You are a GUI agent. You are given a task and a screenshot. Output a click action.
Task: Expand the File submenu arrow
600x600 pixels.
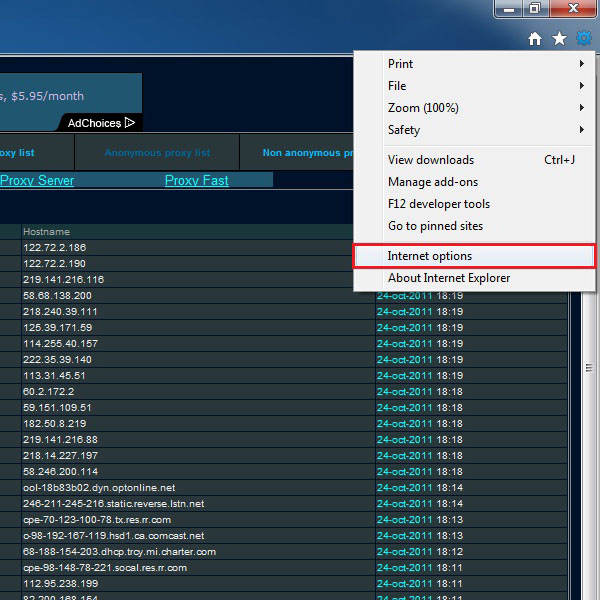[582, 86]
